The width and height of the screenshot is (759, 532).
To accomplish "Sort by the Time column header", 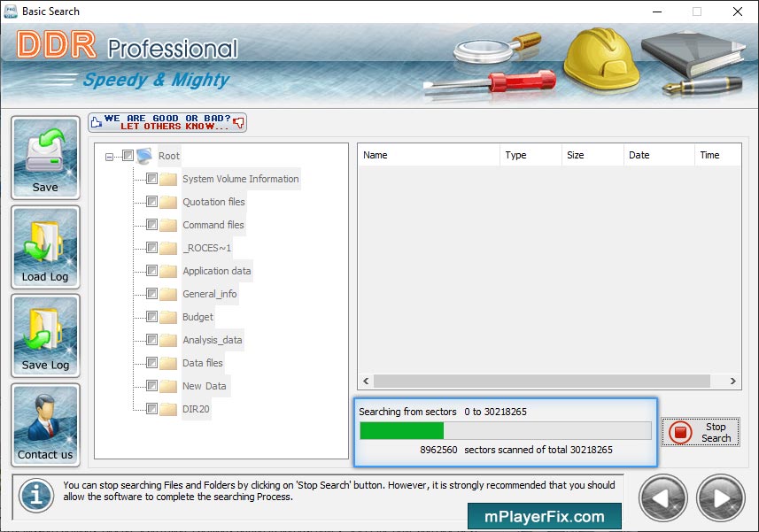I will click(717, 155).
